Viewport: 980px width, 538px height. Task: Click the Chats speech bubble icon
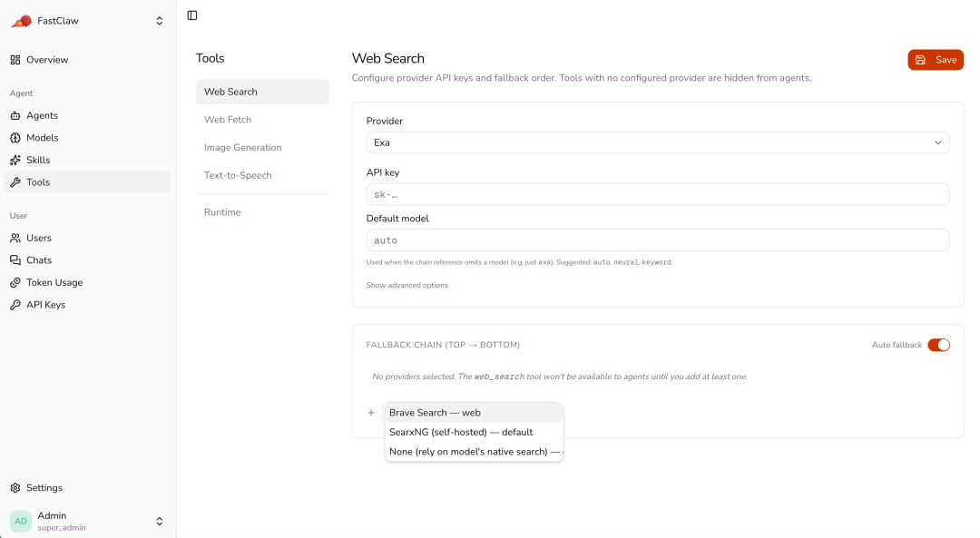(x=15, y=260)
